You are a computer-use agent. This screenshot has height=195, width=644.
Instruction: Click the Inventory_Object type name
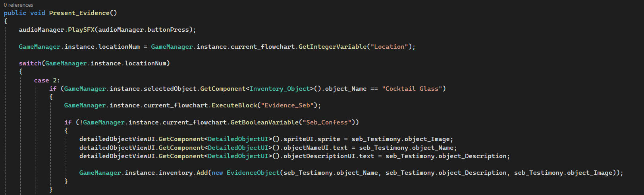[279, 89]
